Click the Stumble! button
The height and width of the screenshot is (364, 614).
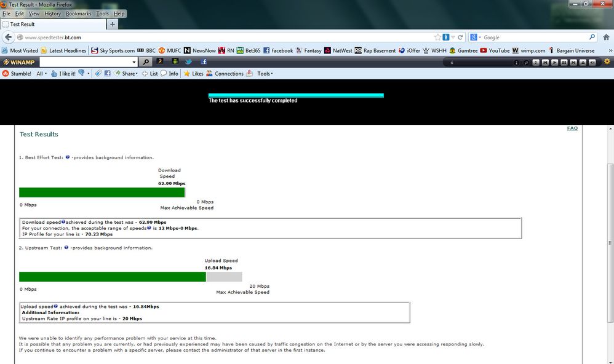pos(17,73)
